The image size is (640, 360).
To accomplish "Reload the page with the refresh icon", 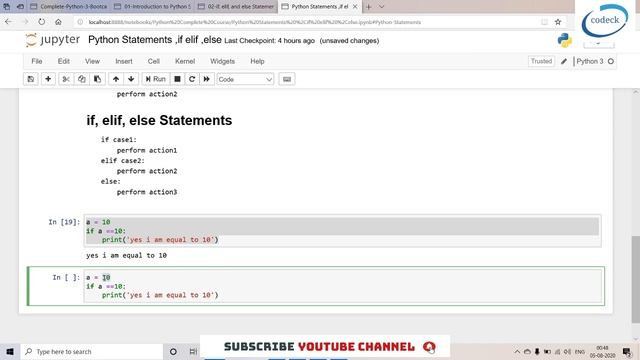I will [42, 22].
